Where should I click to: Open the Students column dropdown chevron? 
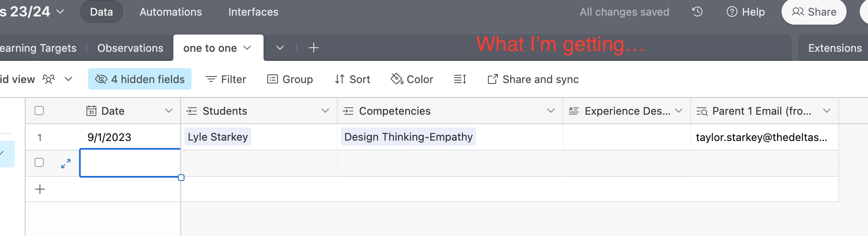325,111
